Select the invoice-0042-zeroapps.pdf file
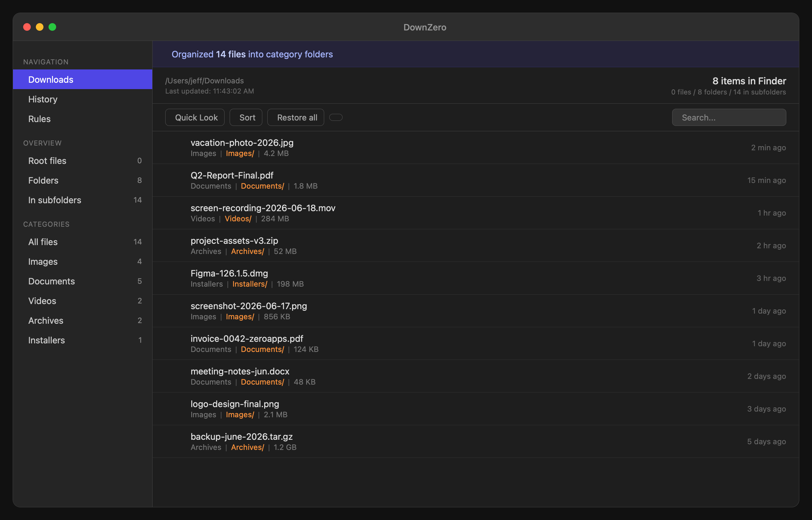 475,343
